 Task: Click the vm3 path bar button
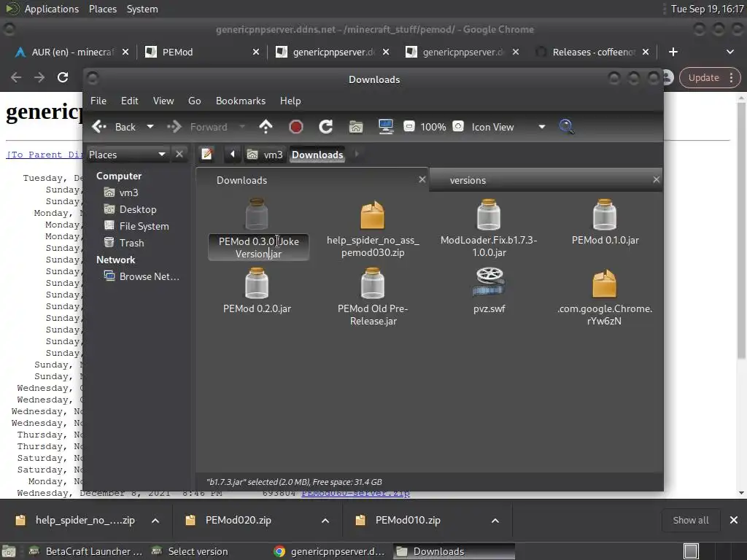(x=265, y=155)
